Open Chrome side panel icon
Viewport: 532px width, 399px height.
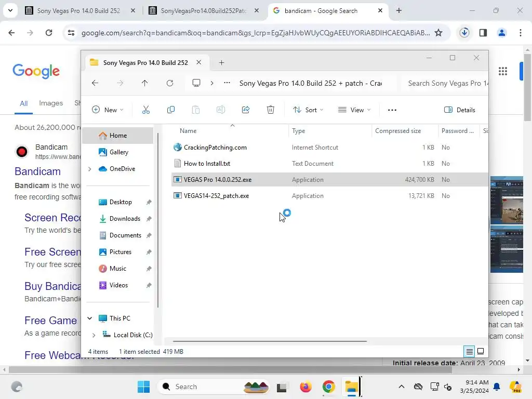pos(483,33)
